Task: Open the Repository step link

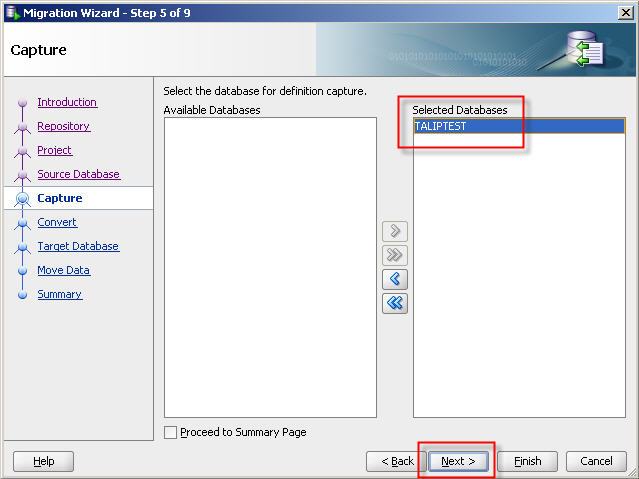Action: pos(64,126)
